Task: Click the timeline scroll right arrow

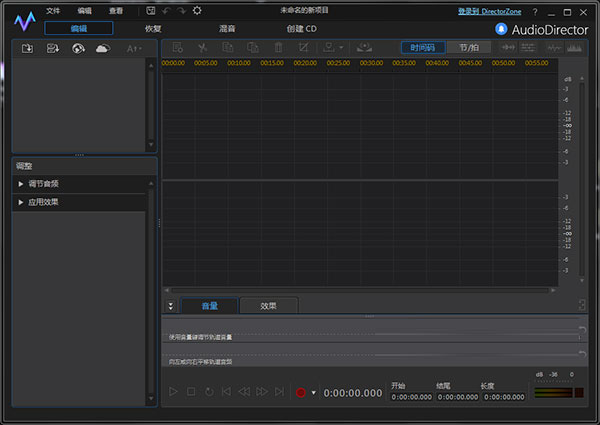Action: pos(553,290)
